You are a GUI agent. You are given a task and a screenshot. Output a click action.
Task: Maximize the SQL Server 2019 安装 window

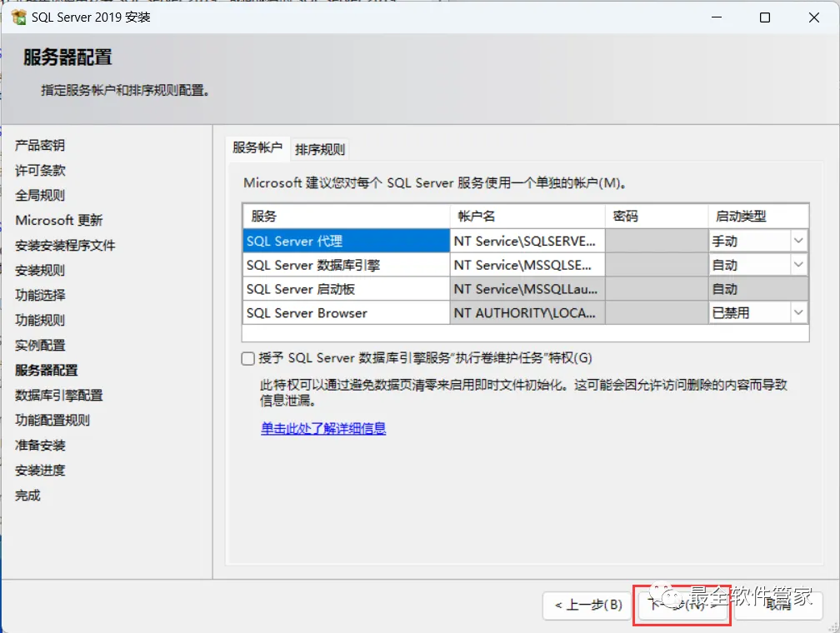click(765, 17)
